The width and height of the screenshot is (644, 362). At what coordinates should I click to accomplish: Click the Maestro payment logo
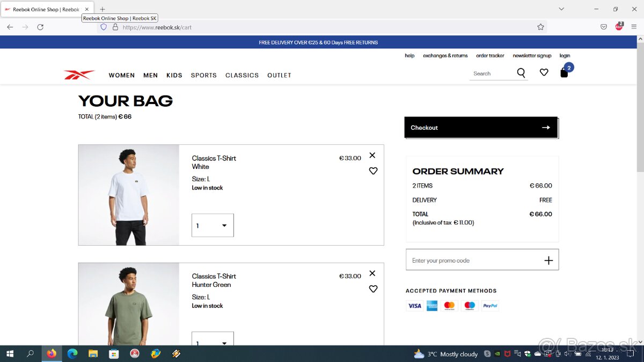tap(470, 306)
